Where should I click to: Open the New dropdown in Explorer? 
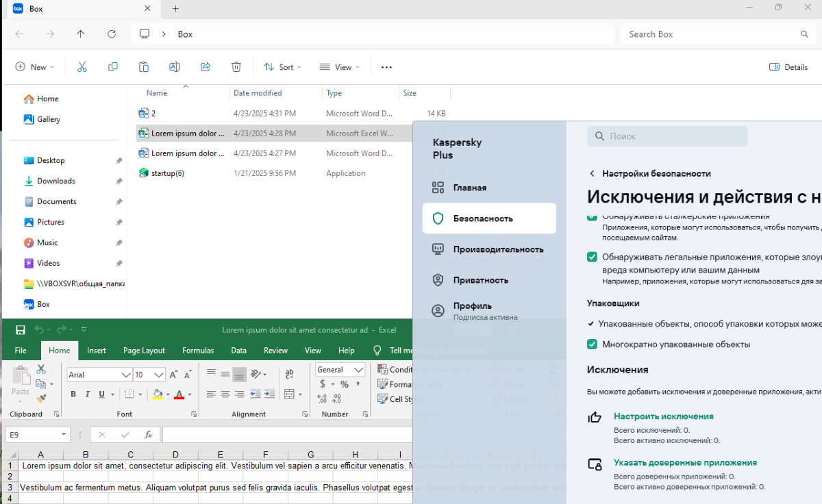pyautogui.click(x=35, y=67)
